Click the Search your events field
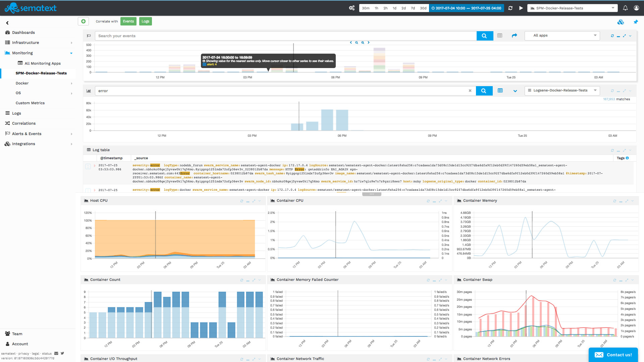The image size is (644, 362). coord(285,36)
